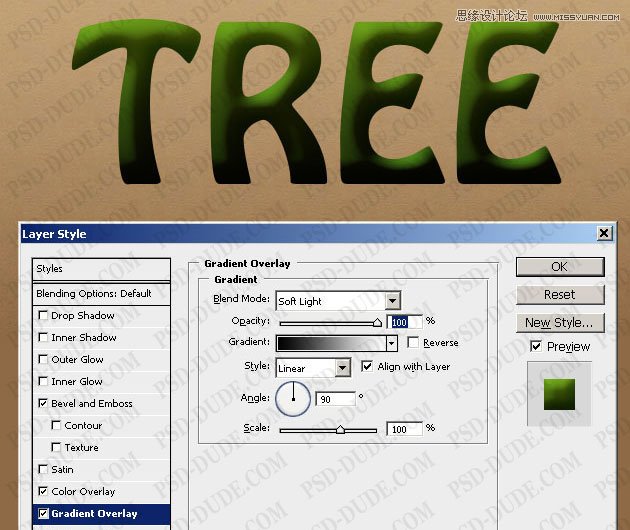Click the Style dropdown arrow
This screenshot has width=630, height=530.
pyautogui.click(x=343, y=368)
